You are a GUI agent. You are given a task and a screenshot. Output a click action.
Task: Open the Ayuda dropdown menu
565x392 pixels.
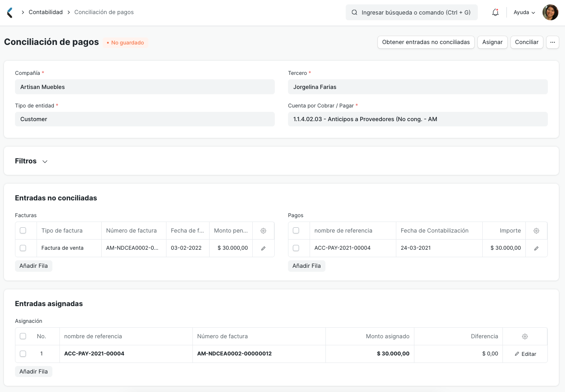coord(524,12)
